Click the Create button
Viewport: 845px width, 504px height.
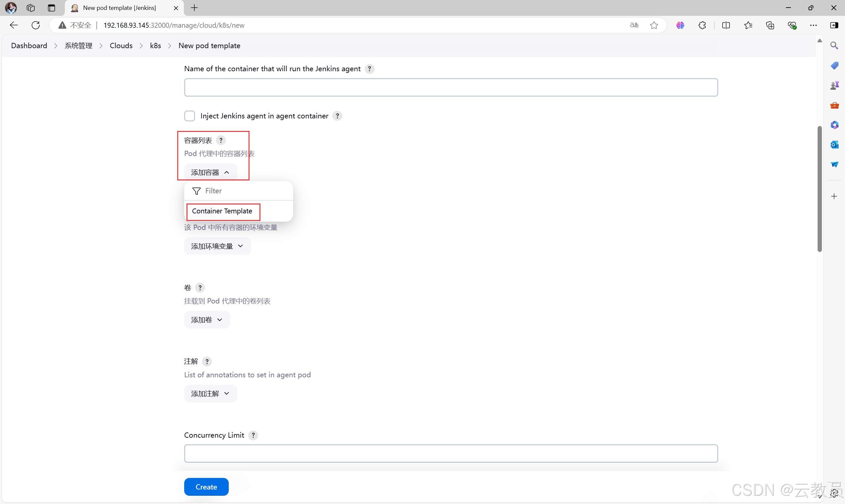pyautogui.click(x=206, y=487)
